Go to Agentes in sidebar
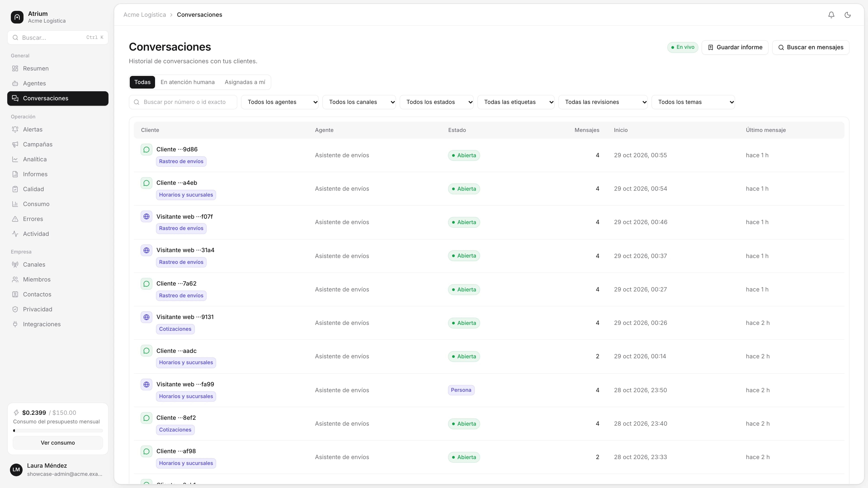 pyautogui.click(x=58, y=83)
